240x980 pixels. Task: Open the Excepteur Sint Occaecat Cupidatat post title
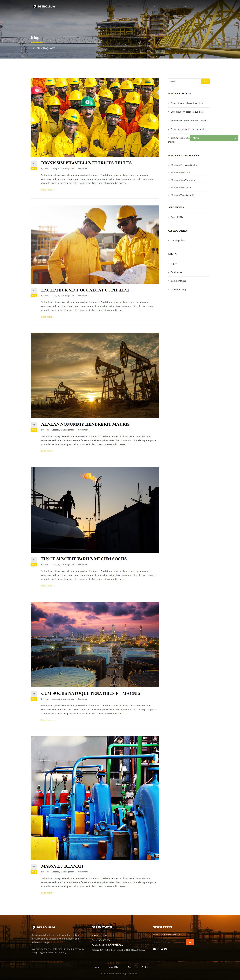(x=85, y=290)
